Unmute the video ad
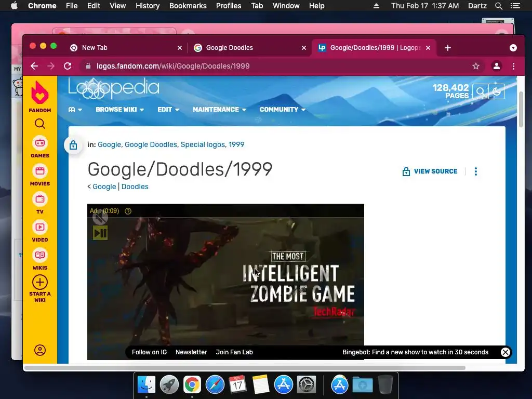532x399 pixels. [100, 218]
